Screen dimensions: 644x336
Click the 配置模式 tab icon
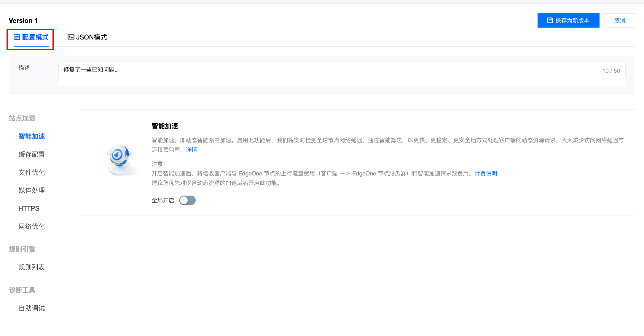pyautogui.click(x=17, y=37)
